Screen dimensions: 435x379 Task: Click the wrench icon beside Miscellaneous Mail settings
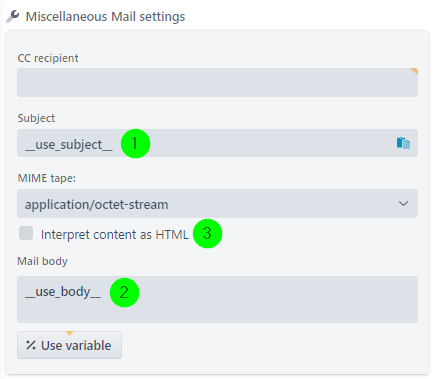pos(13,16)
